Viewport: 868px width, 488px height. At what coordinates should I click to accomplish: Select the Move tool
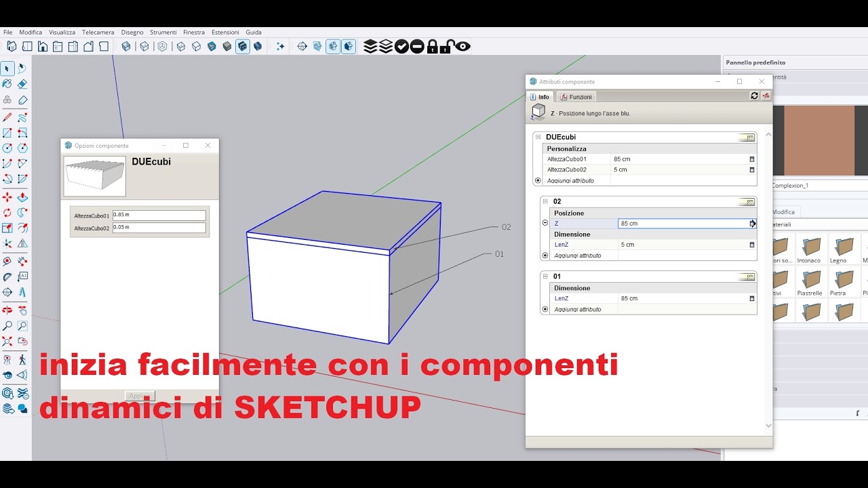point(7,197)
